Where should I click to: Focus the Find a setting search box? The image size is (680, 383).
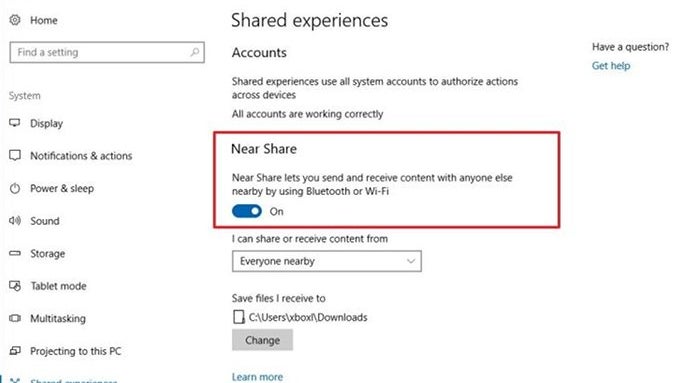pos(107,52)
